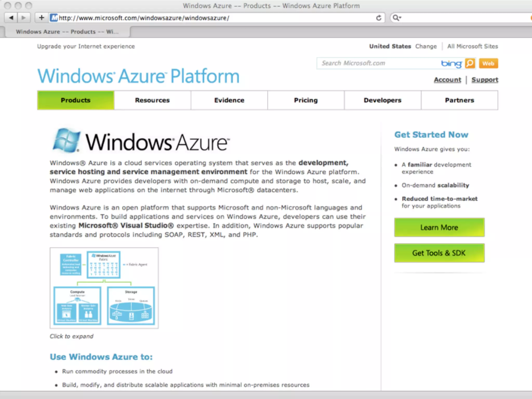Click the site favicon in address bar

(x=54, y=18)
